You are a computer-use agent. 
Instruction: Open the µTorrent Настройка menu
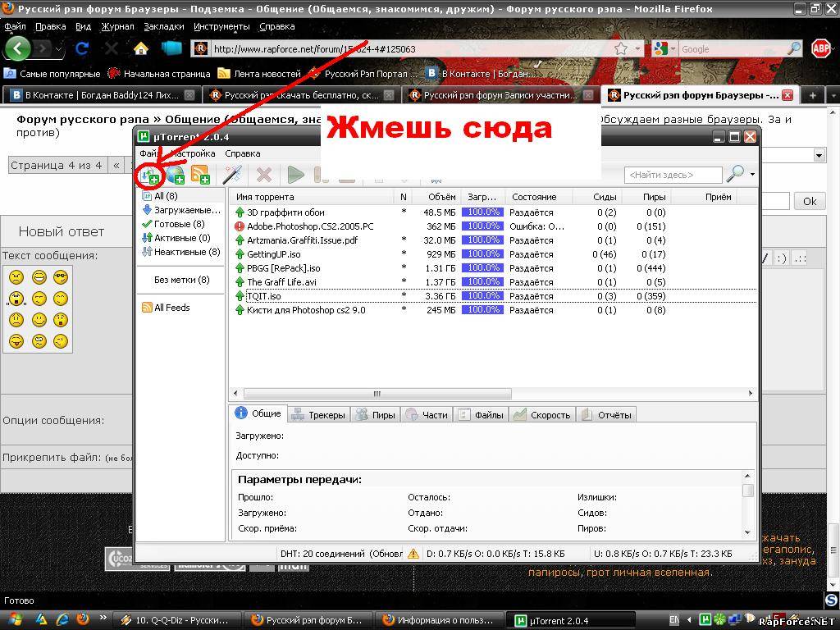click(x=193, y=153)
